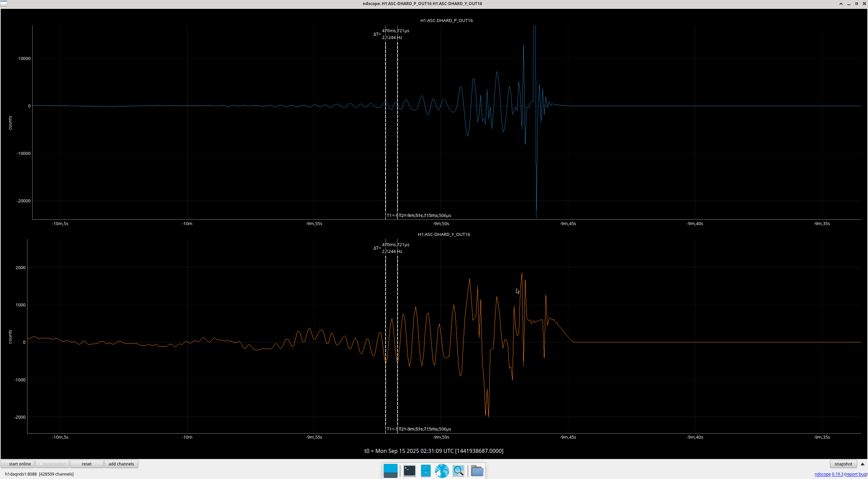Image resolution: width=868 pixels, height=479 pixels.
Task: Launch the file manager cabinet icon
Action: click(x=426, y=471)
